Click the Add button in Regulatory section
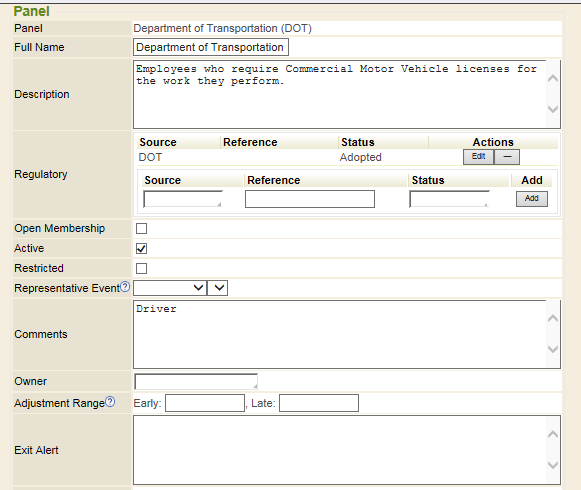Image resolution: width=581 pixels, height=490 pixels. tap(532, 199)
